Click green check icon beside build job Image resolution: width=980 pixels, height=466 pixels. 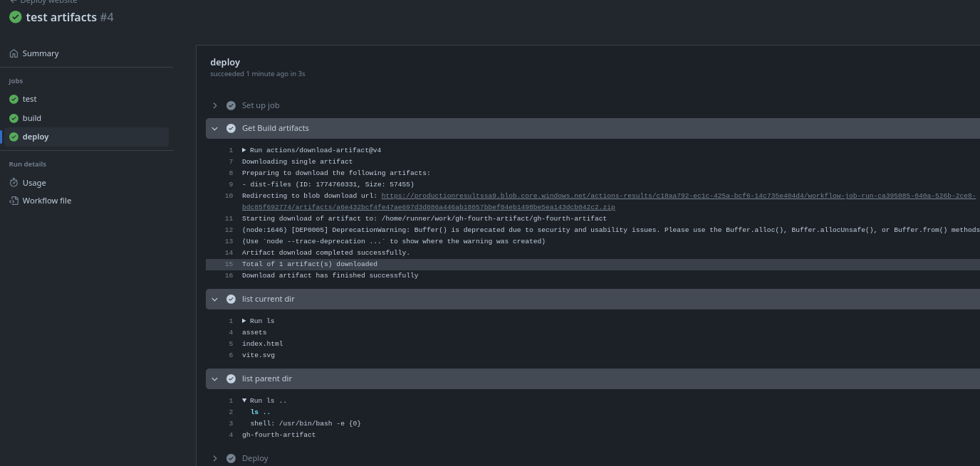(14, 118)
